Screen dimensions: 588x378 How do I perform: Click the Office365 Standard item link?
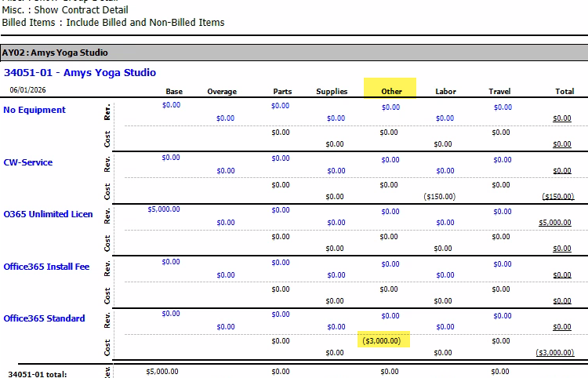44,318
